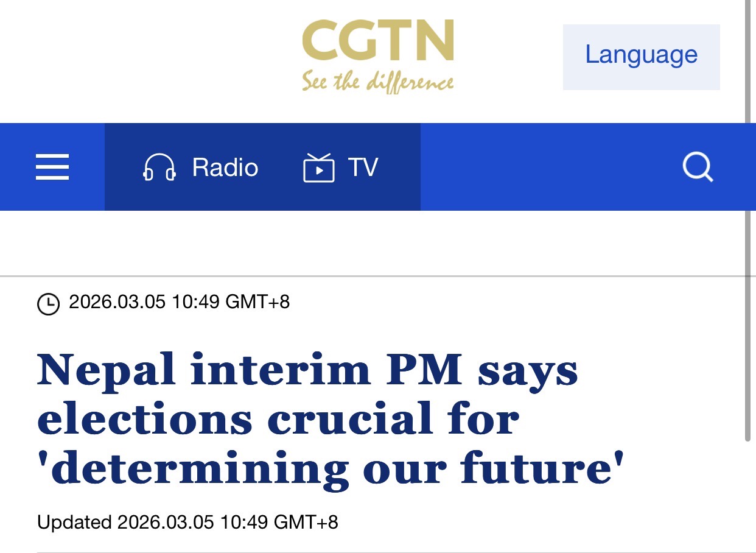The image size is (756, 553).
Task: Select the Radio label in the navigation bar
Action: [225, 167]
